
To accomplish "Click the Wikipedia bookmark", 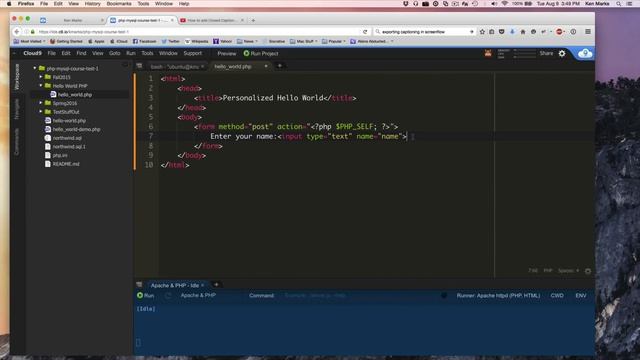I will 196,41.
